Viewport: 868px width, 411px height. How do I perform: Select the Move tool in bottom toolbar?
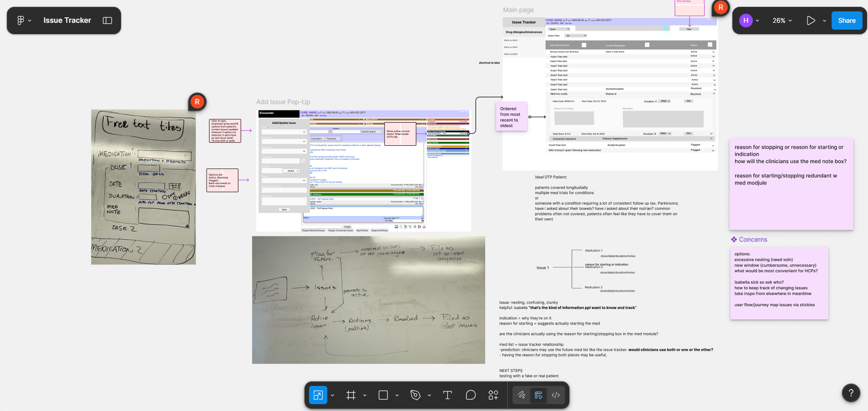tap(318, 395)
